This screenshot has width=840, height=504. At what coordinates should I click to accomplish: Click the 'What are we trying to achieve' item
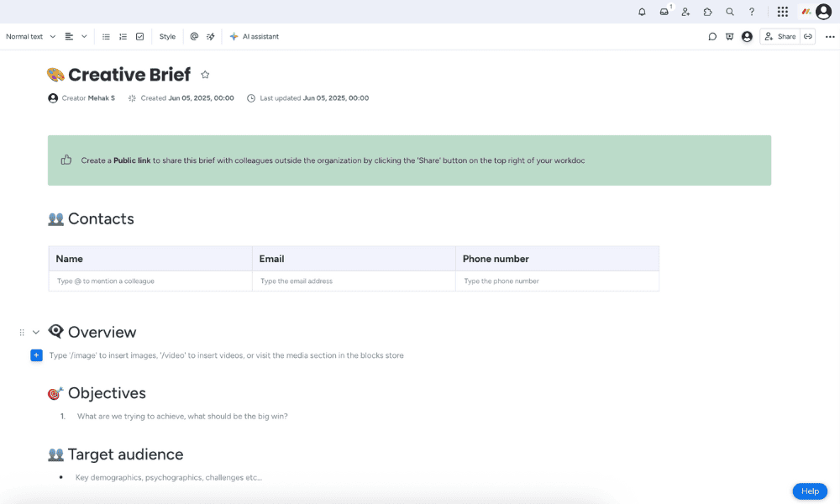[x=182, y=416]
